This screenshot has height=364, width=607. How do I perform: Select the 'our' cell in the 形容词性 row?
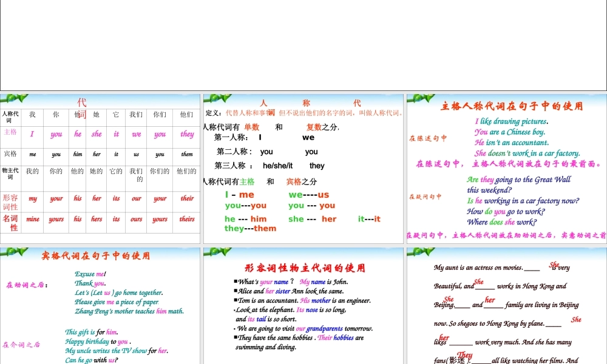[136, 198]
